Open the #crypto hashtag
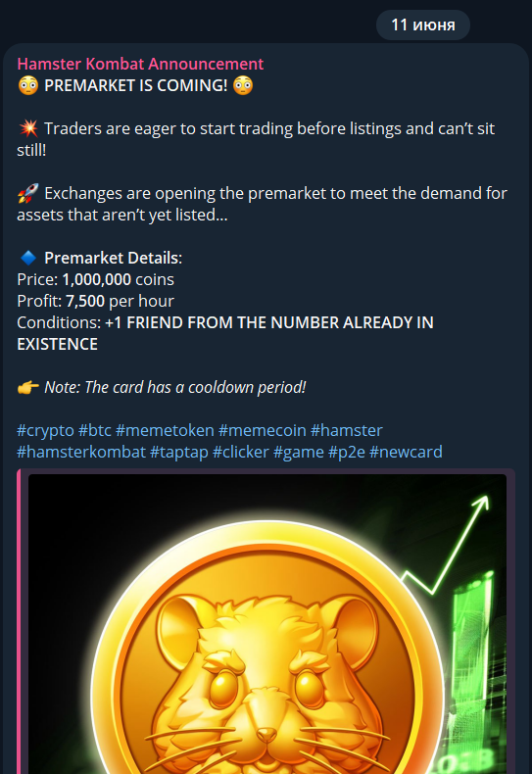 (45, 430)
